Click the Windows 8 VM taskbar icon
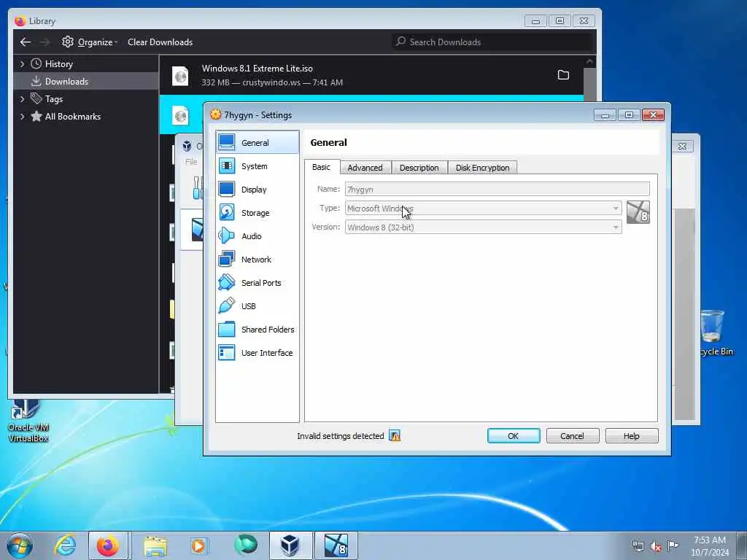This screenshot has width=747, height=560. coord(337,545)
